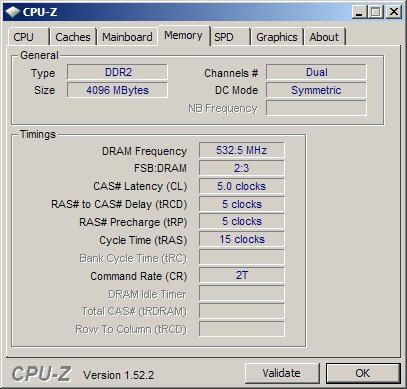Click the empty NB Frequency field
This screenshot has height=389, width=407.
(316, 108)
